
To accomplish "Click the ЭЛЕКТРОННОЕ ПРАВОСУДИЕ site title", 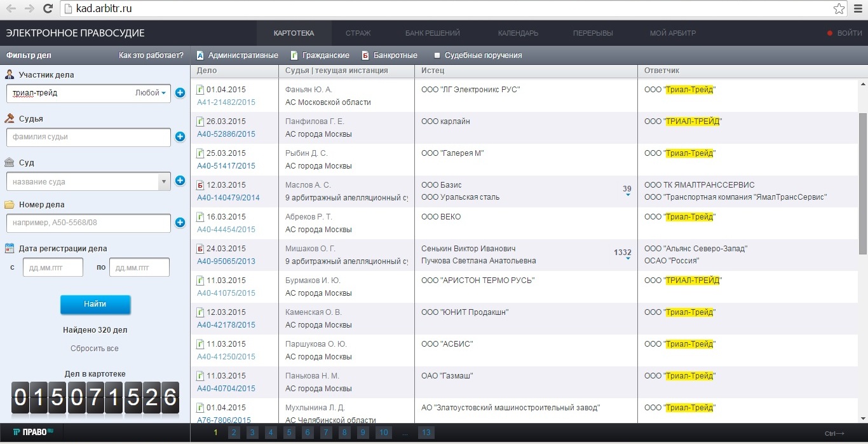I will coord(76,33).
